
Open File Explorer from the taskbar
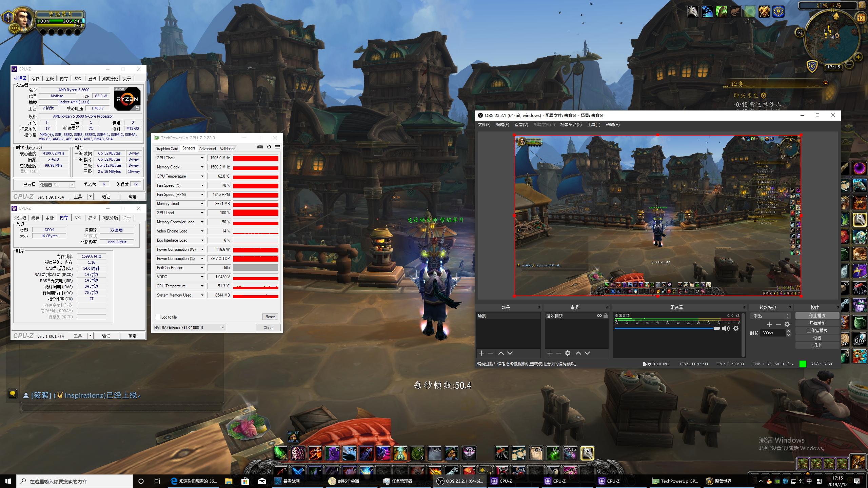tap(229, 481)
